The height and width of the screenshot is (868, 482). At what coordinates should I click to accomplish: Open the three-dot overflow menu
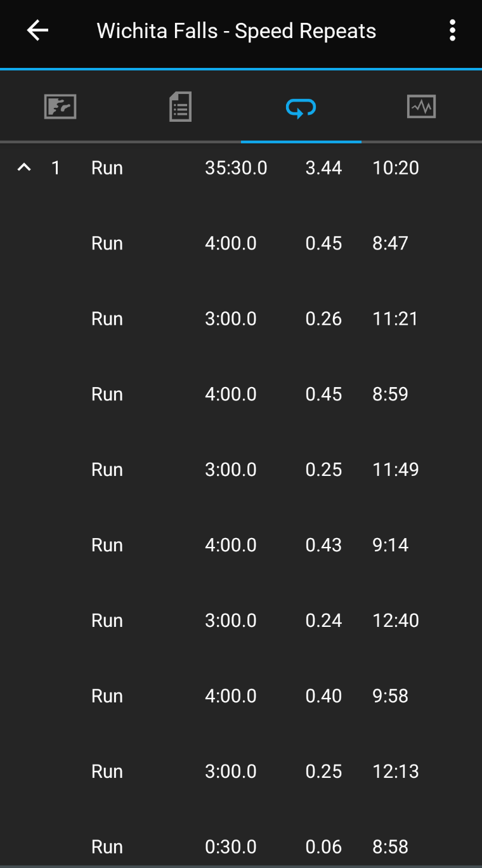[452, 30]
